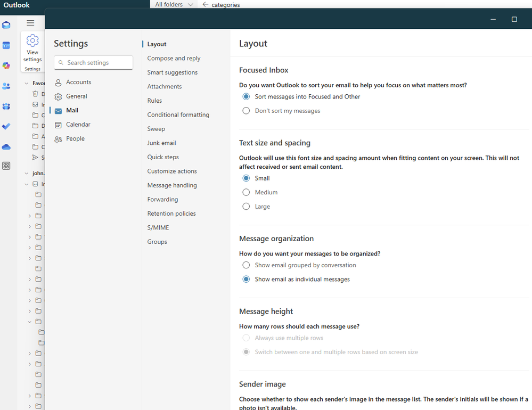Open Sweep settings
The image size is (532, 410).
click(x=156, y=129)
